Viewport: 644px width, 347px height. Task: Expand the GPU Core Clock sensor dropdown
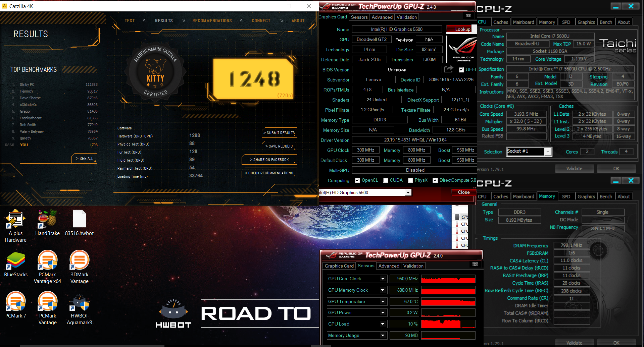pyautogui.click(x=383, y=279)
